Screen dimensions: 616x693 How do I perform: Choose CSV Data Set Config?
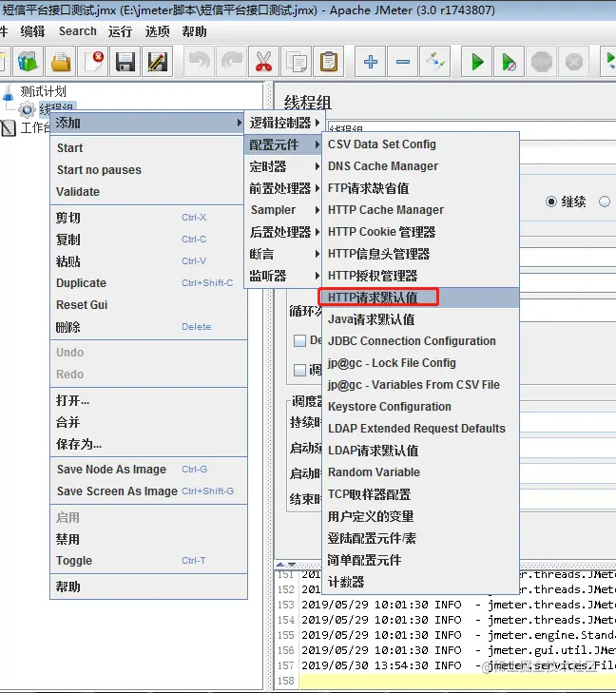coord(420,144)
